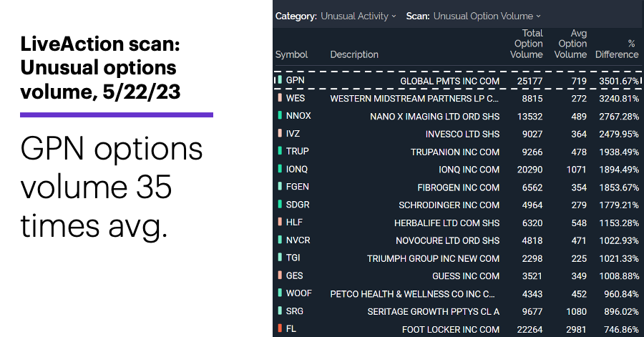
Task: Click the 3501.67% difference value
Action: click(619, 81)
